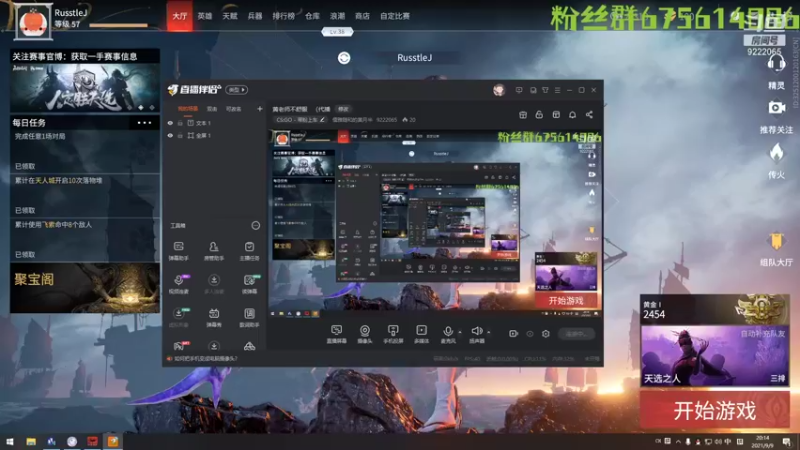The width and height of the screenshot is (800, 450).
Task: Open the 天赋 talent tab
Action: [x=230, y=16]
